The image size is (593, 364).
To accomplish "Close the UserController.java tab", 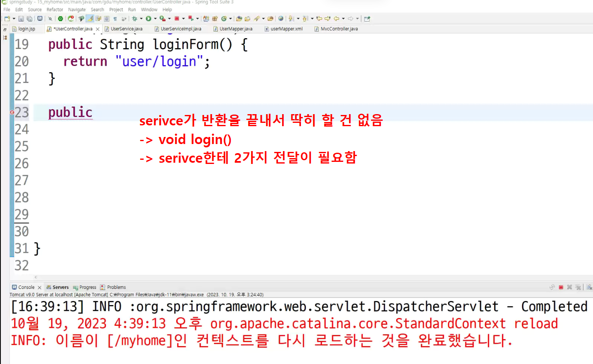I will click(98, 29).
